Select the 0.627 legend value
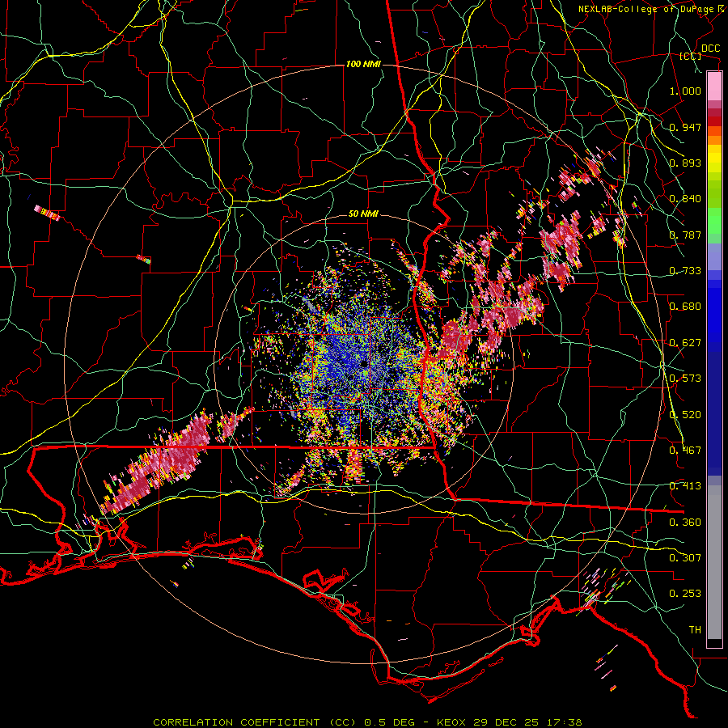Screen dimensions: 728x728 tap(685, 343)
